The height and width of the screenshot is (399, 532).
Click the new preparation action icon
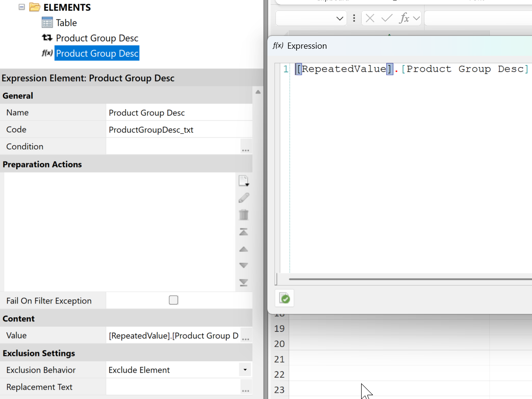pos(244,181)
